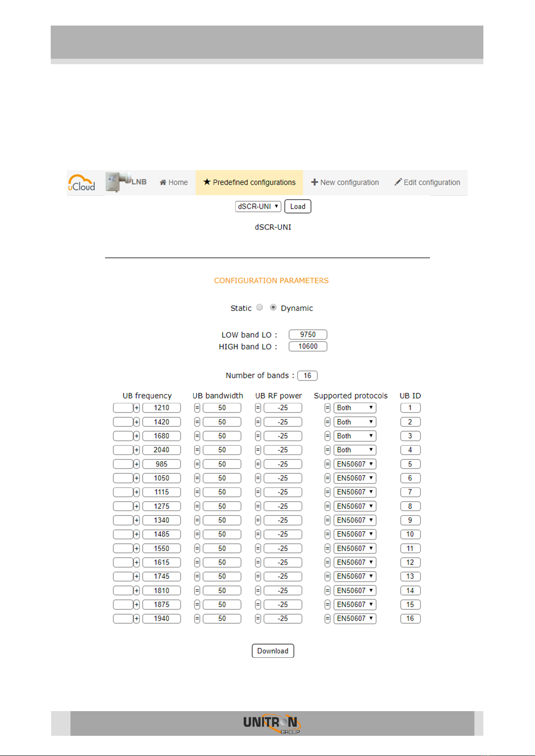Screen dimensions: 535x756
Task: Click the plus button beside frequency 1940
Action: point(136,619)
